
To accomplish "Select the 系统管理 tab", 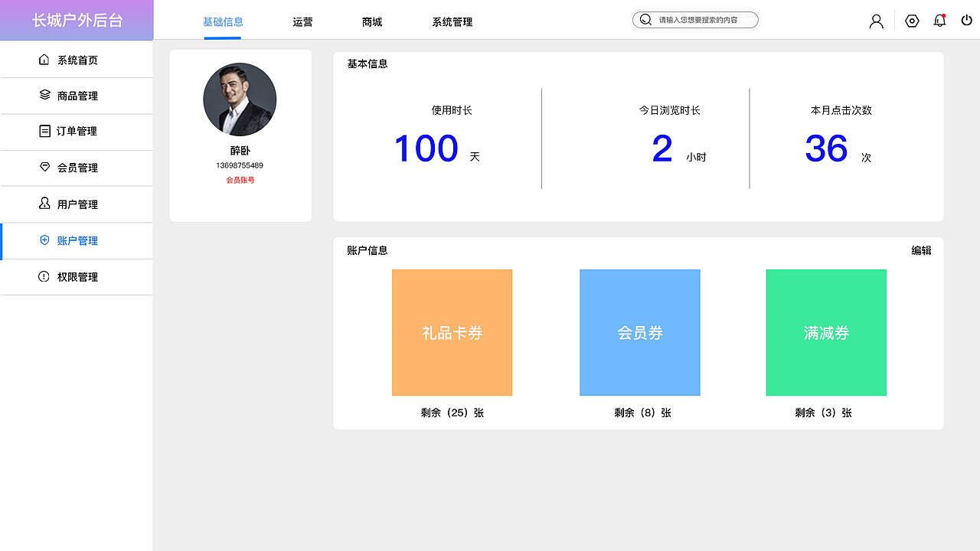I will [x=452, y=22].
